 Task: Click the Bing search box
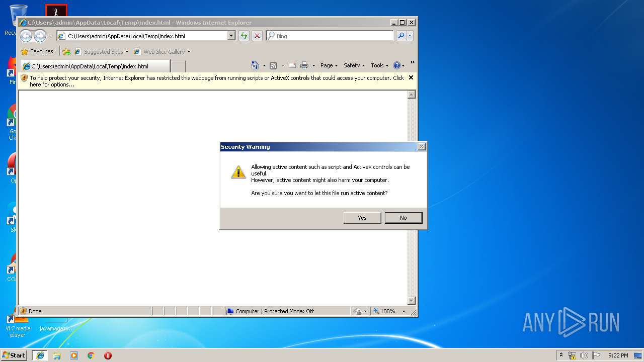[330, 36]
